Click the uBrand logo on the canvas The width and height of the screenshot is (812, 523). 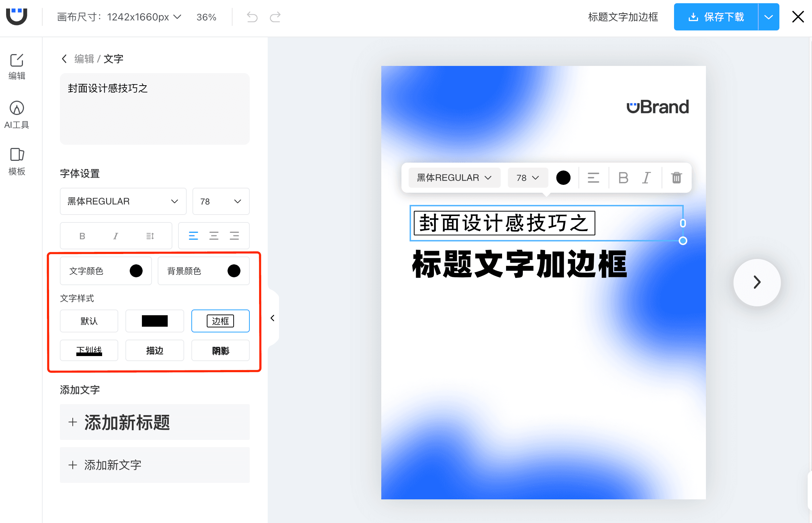[658, 107]
